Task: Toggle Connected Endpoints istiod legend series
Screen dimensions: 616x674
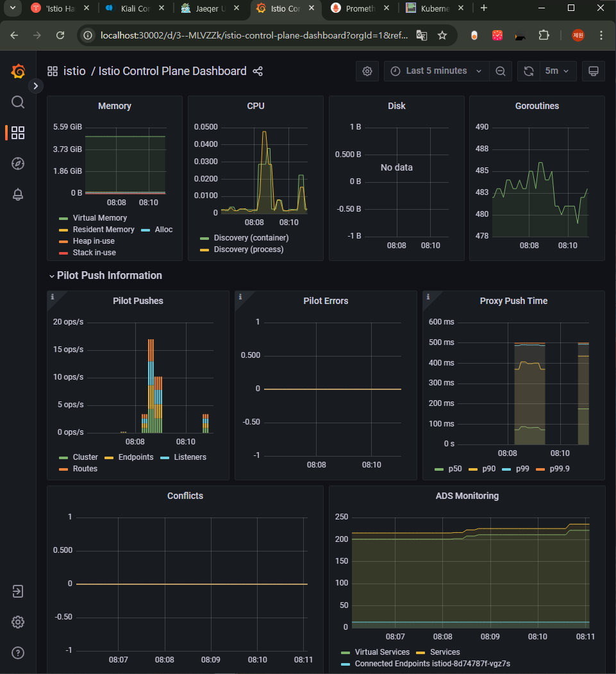Action: (432, 664)
